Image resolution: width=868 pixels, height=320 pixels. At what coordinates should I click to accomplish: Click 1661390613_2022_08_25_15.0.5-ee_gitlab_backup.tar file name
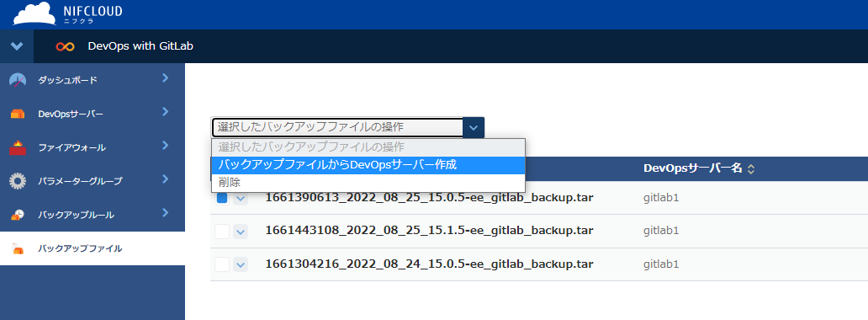coord(430,198)
